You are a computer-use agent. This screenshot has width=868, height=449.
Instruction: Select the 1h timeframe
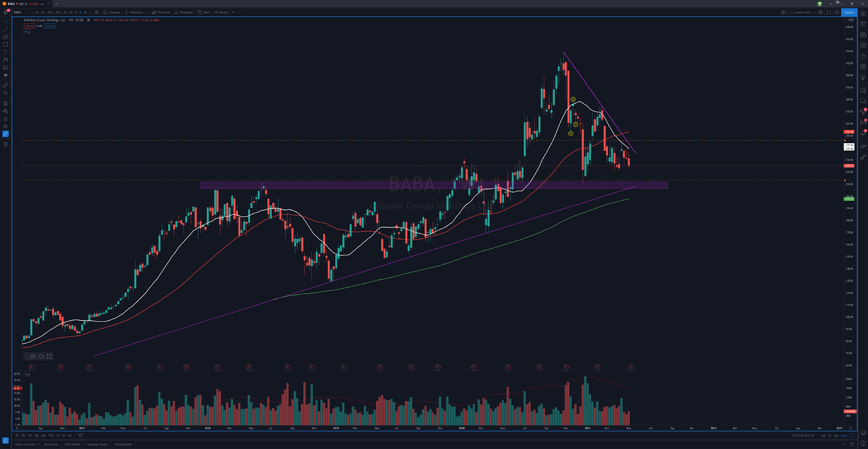point(65,12)
